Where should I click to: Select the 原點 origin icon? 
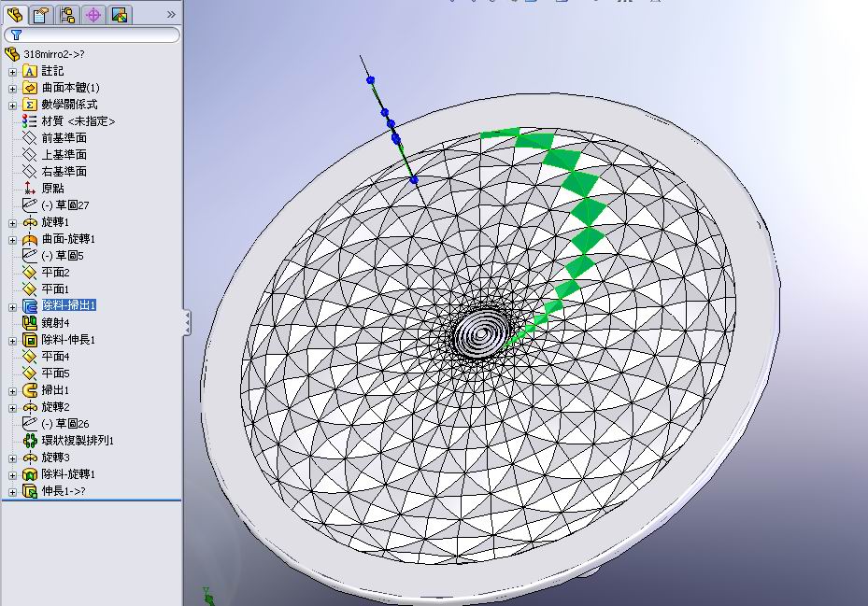point(29,189)
